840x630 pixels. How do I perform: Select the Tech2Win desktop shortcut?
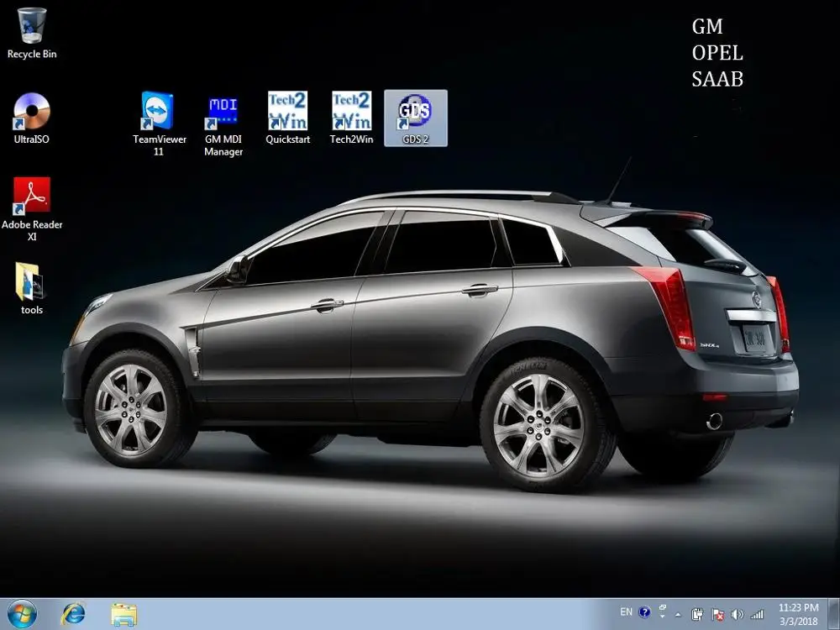[351, 118]
